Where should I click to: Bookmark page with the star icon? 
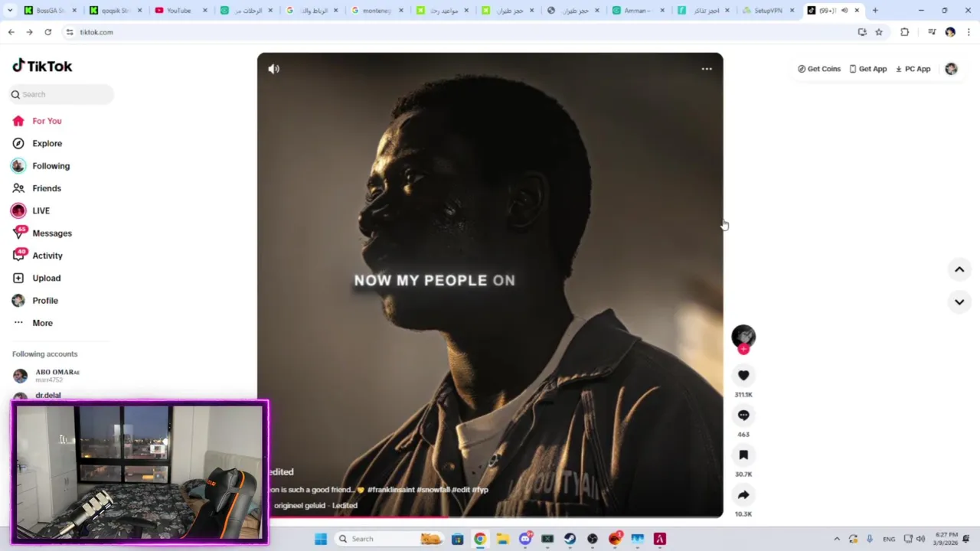coord(879,32)
